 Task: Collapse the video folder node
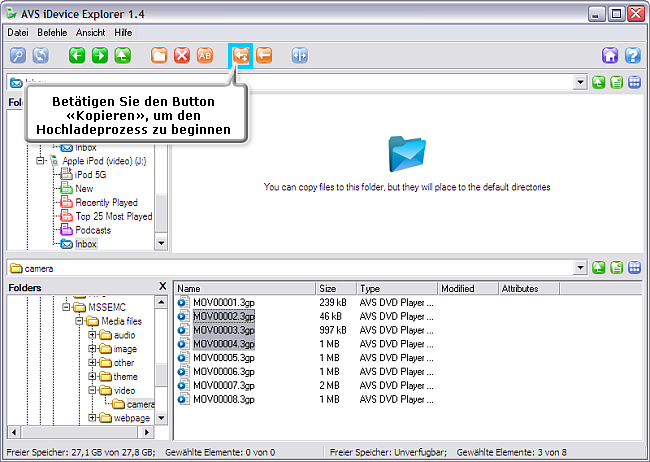92,390
